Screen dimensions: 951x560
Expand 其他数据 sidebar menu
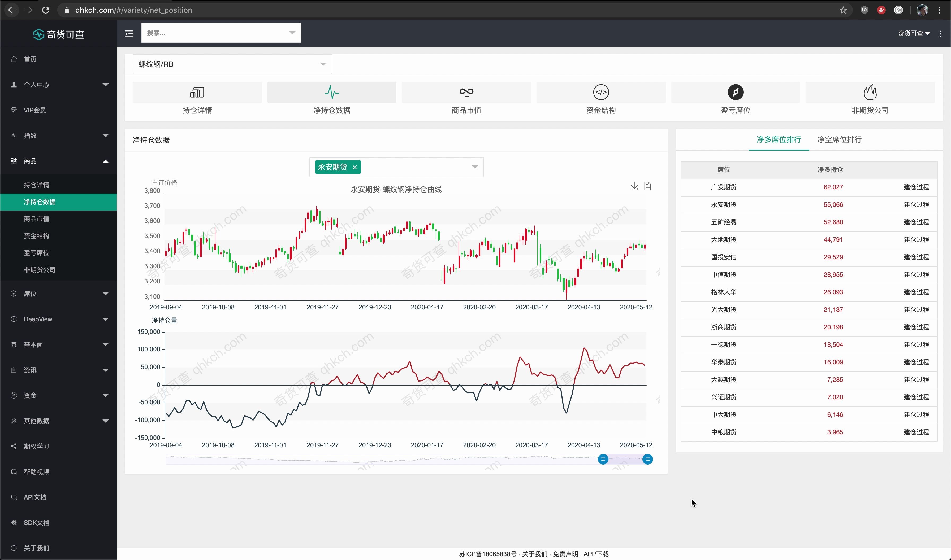pyautogui.click(x=59, y=421)
